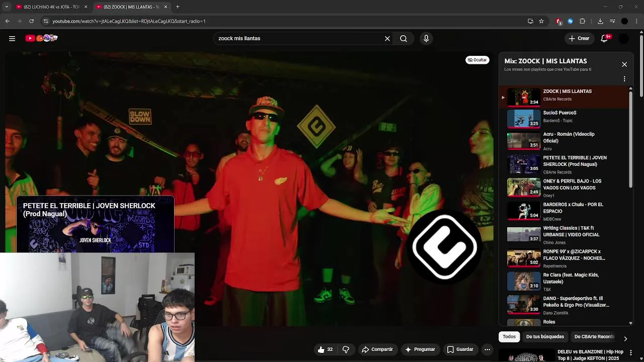Close the LUCHINO 4K vs JOTA tab

(86, 7)
